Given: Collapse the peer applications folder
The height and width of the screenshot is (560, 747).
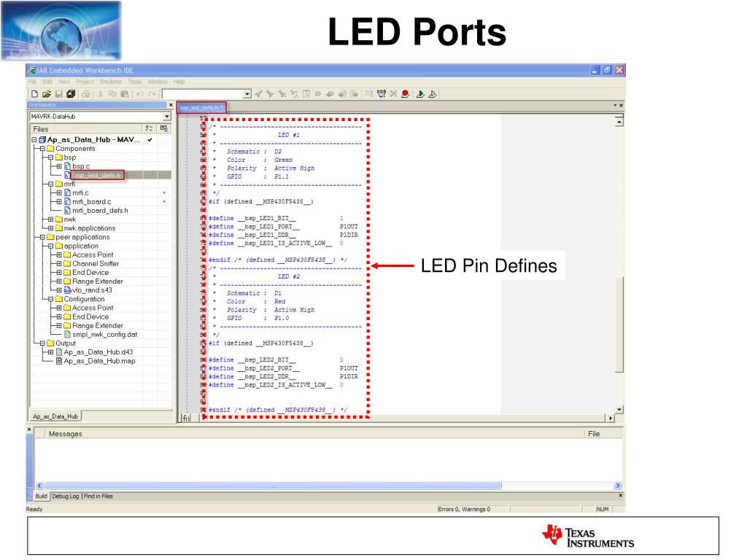Looking at the screenshot, I should (x=42, y=237).
